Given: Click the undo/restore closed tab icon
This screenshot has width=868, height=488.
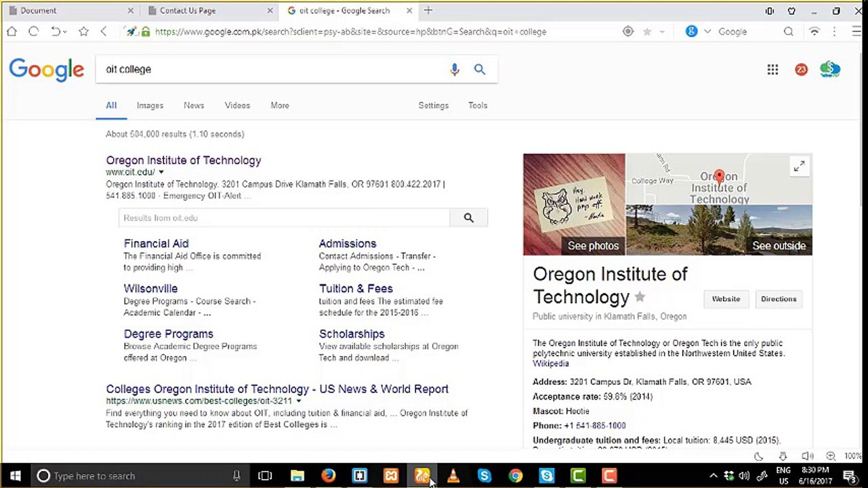Looking at the screenshot, I should coord(56,31).
